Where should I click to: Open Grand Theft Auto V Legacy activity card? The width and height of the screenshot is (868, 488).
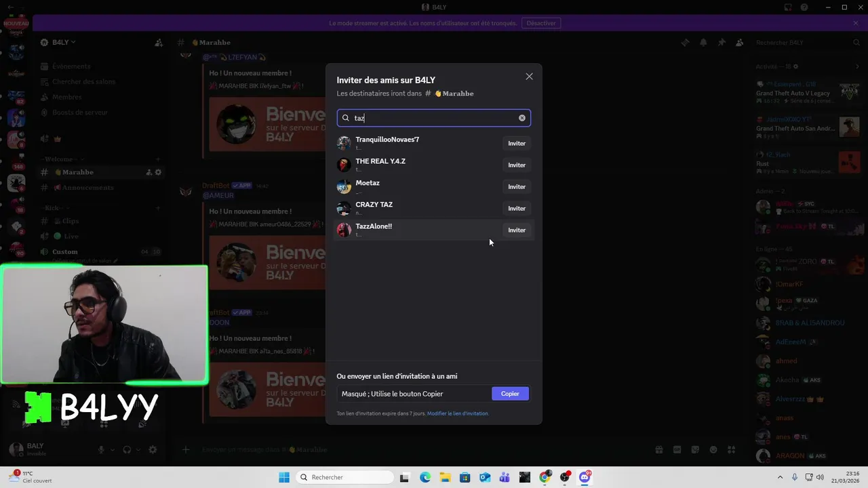[808, 92]
